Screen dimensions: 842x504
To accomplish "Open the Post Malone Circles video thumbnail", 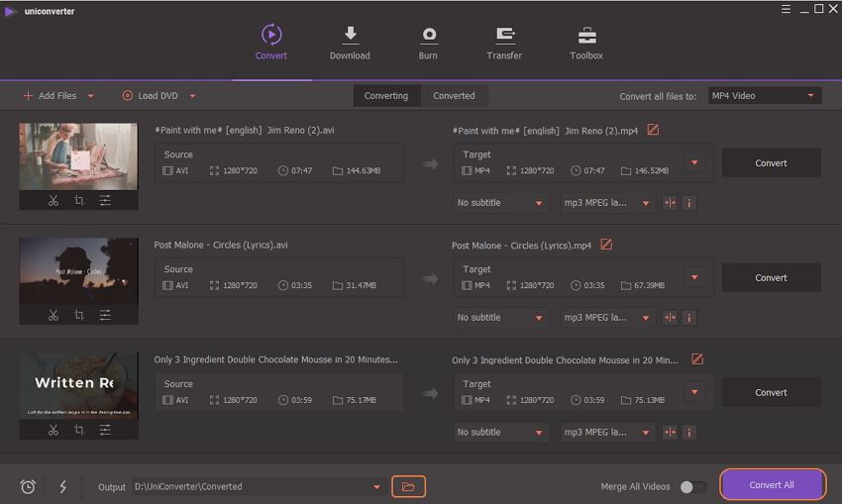I will coord(78,271).
